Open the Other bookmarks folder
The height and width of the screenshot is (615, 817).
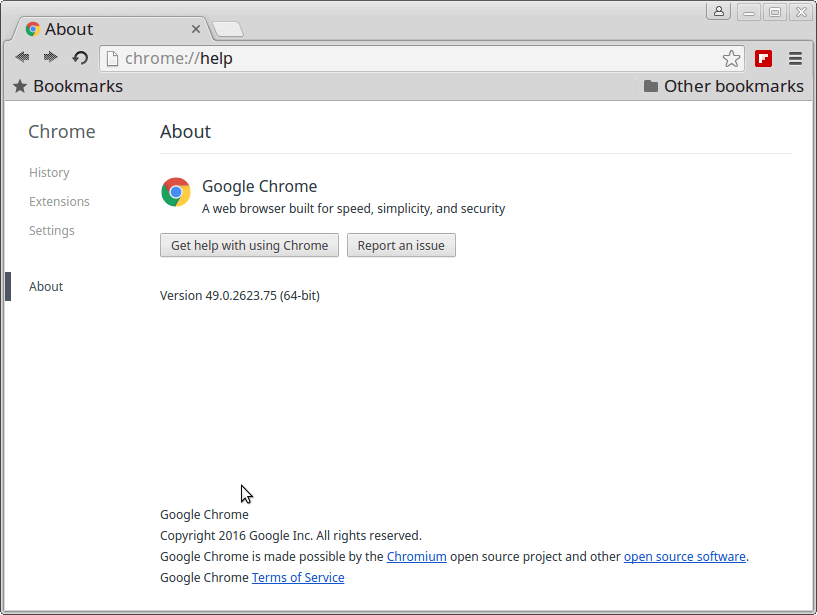coord(724,86)
